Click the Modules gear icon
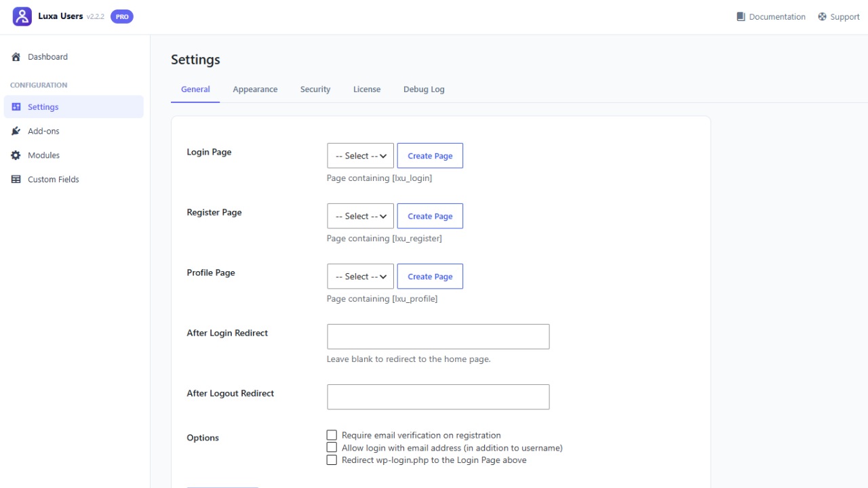The height and width of the screenshot is (488, 868). coord(16,155)
